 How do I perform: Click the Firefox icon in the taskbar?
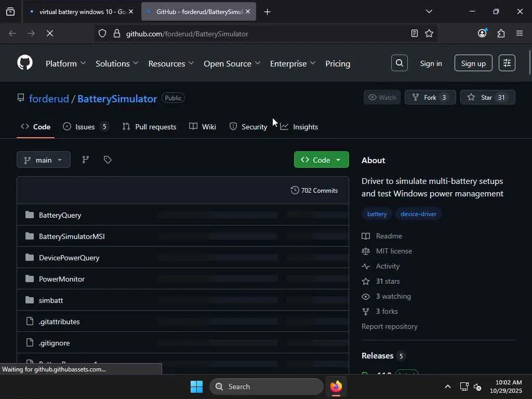pyautogui.click(x=336, y=387)
